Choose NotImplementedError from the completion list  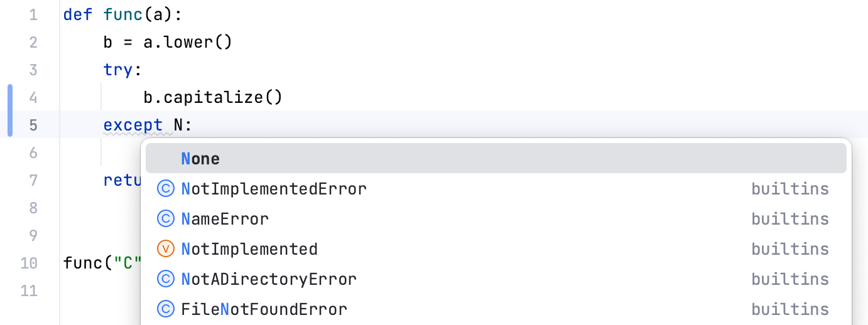tap(274, 189)
